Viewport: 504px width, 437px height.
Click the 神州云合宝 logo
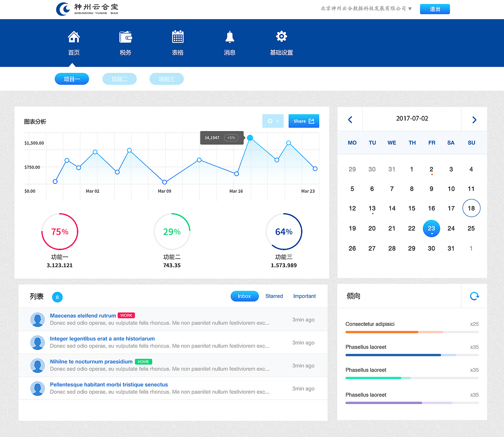tap(87, 9)
